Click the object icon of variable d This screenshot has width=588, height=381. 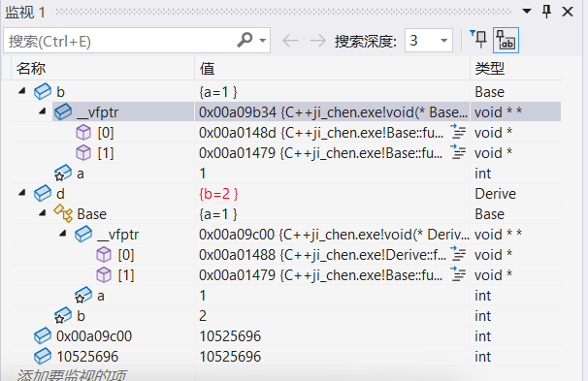(43, 193)
